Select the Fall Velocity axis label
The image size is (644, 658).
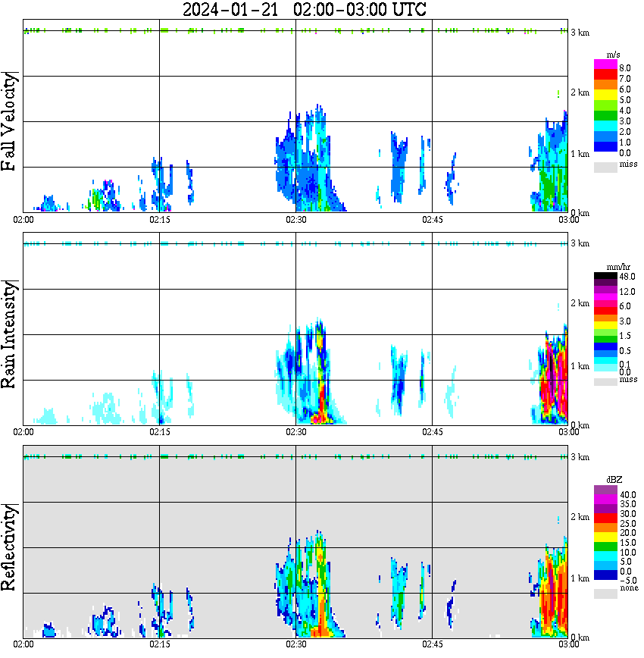pos(9,121)
